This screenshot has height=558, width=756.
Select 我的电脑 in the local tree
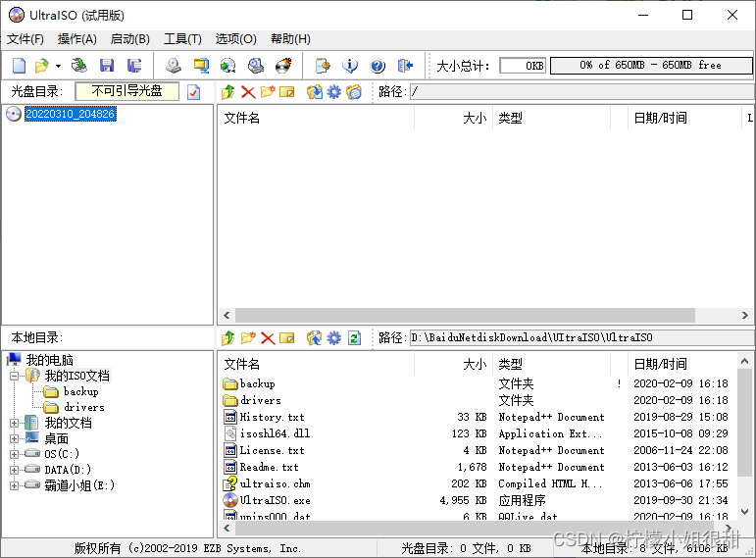pyautogui.click(x=49, y=360)
